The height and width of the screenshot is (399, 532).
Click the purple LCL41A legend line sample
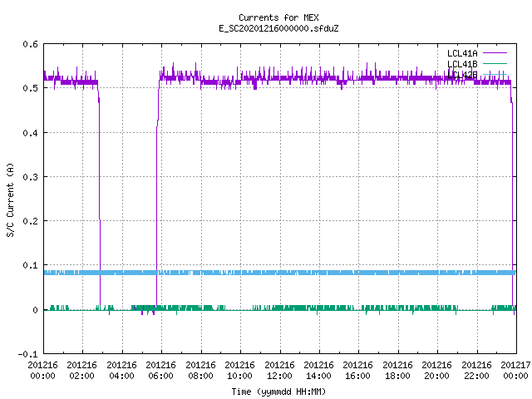[x=495, y=53]
